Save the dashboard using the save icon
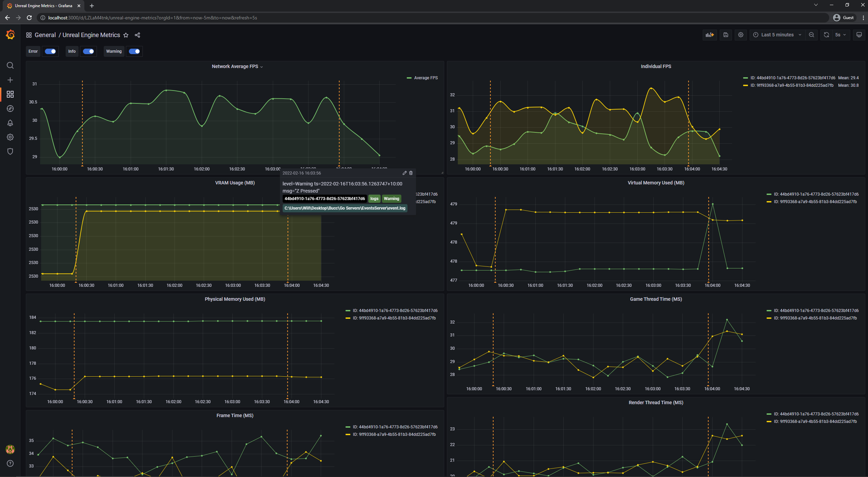The width and height of the screenshot is (868, 477). 725,35
